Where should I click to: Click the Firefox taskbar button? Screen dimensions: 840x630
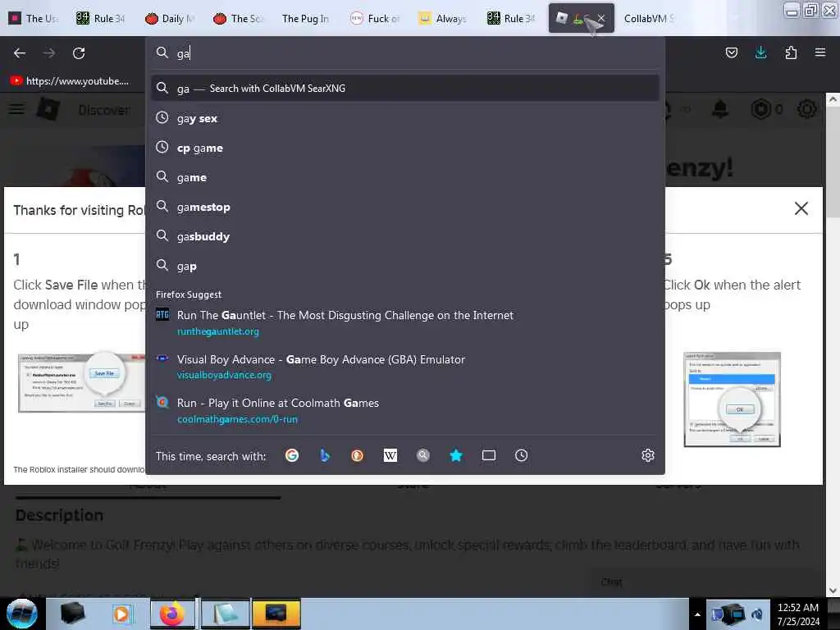point(171,614)
